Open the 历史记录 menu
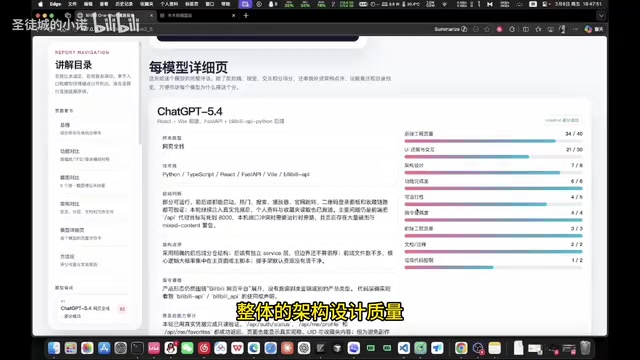The image size is (640, 360). (124, 4)
